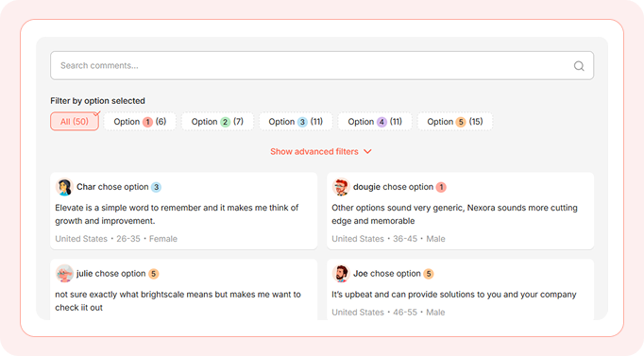This screenshot has height=356, width=644.
Task: Click the 'Char chose option' heading
Action: click(x=112, y=187)
